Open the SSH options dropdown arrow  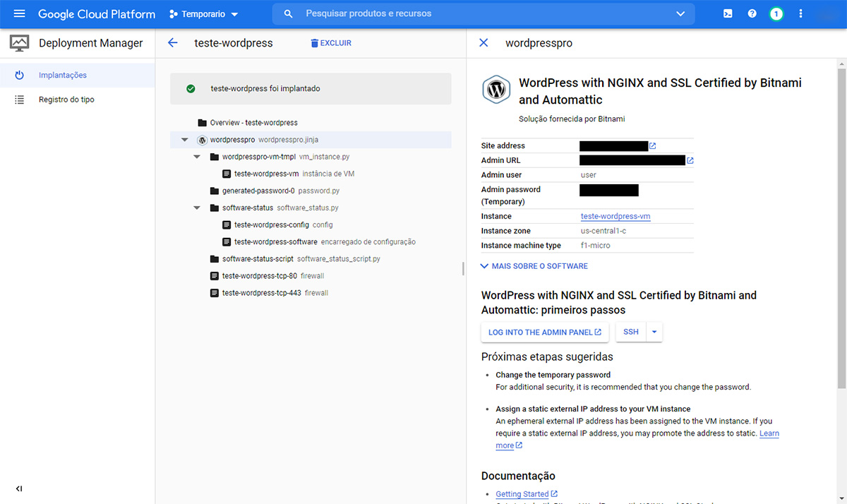(x=654, y=332)
